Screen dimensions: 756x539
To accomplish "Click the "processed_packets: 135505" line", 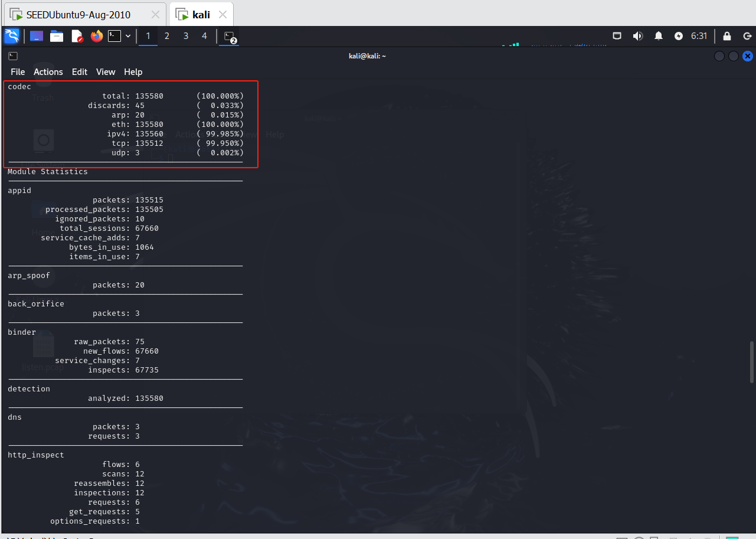I will click(x=104, y=210).
